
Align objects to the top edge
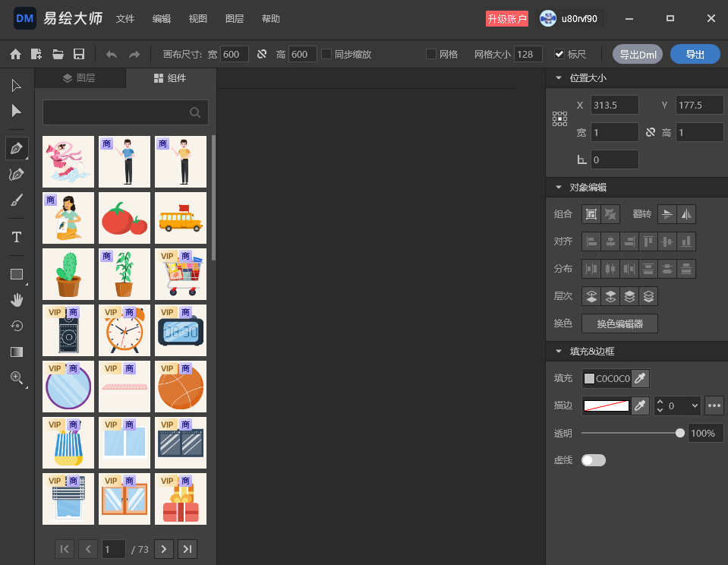click(648, 241)
